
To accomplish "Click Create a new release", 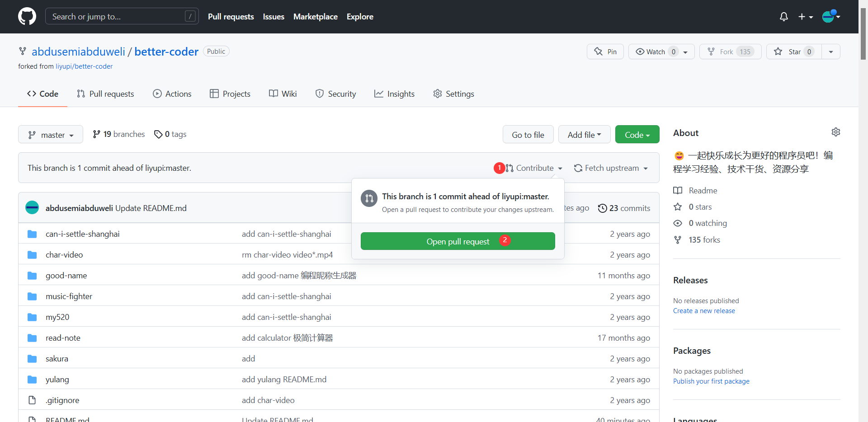I will point(704,311).
